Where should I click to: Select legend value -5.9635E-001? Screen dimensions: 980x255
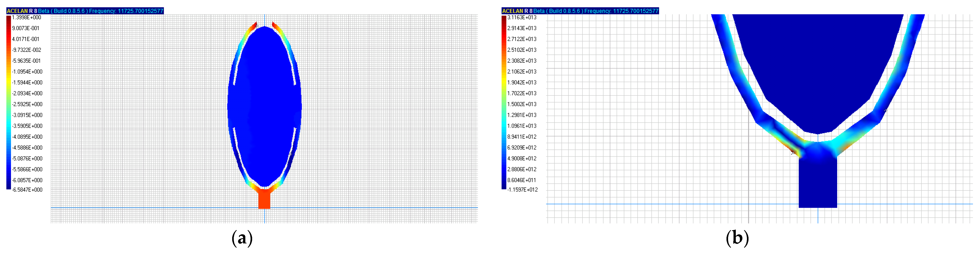(26, 61)
